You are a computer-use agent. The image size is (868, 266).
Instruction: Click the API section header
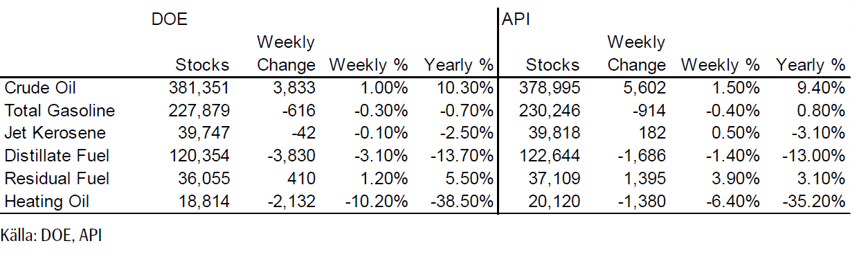[x=516, y=21]
